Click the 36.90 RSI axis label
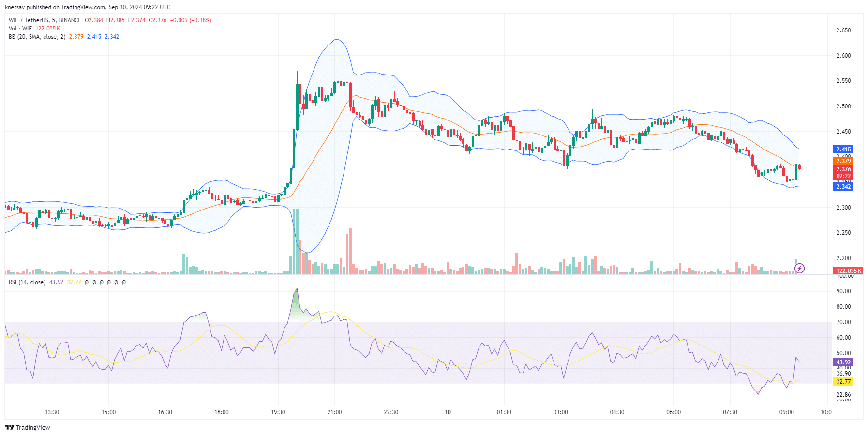Viewport: 868px width, 436px height. 843,374
